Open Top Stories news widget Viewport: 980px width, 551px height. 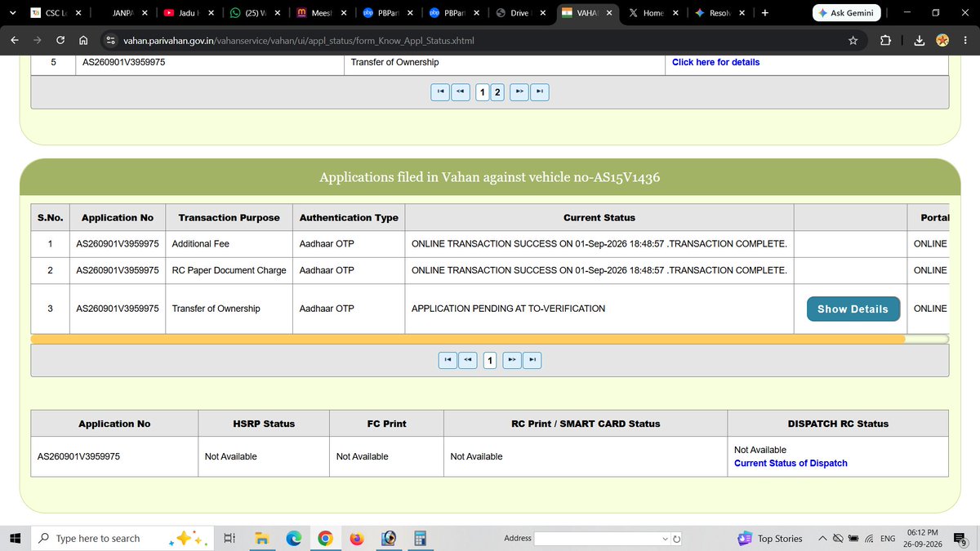pos(772,538)
